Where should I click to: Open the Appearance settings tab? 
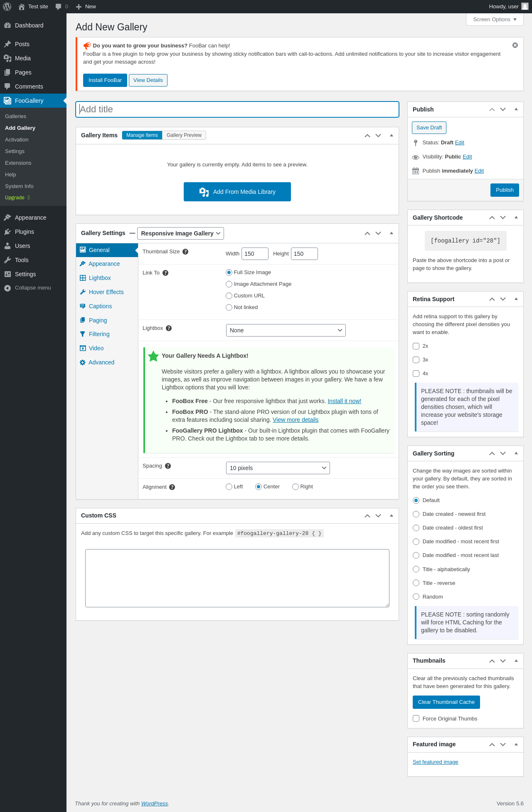pos(107,264)
